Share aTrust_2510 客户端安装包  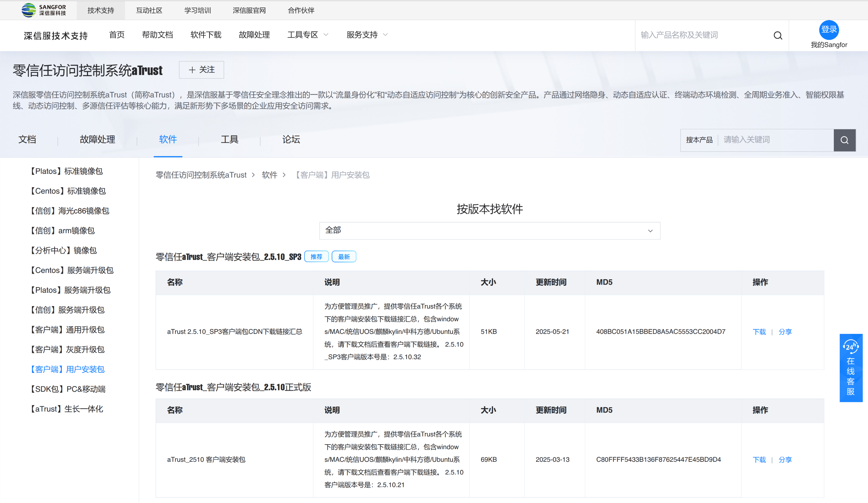785,460
